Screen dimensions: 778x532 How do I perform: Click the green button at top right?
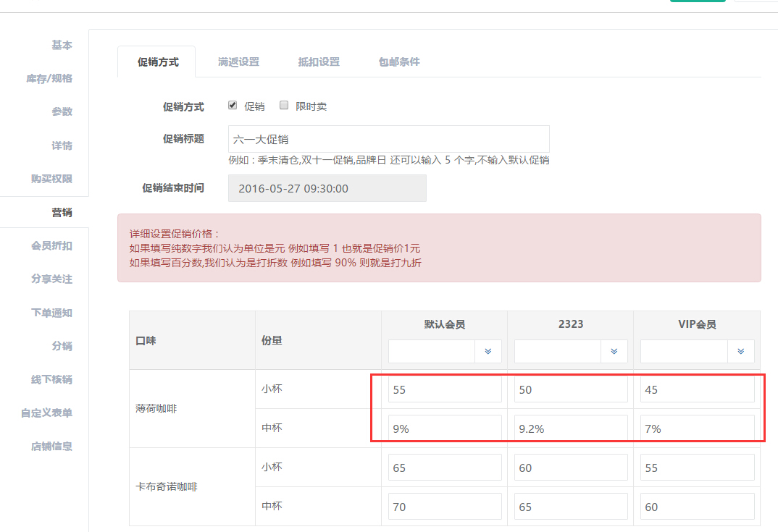click(x=697, y=1)
